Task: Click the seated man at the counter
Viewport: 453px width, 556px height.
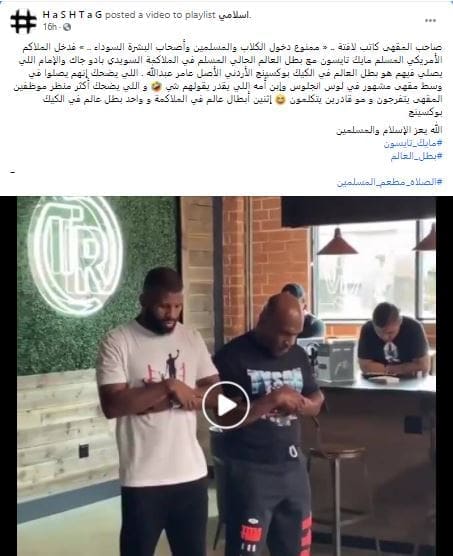Action: pyautogui.click(x=395, y=340)
